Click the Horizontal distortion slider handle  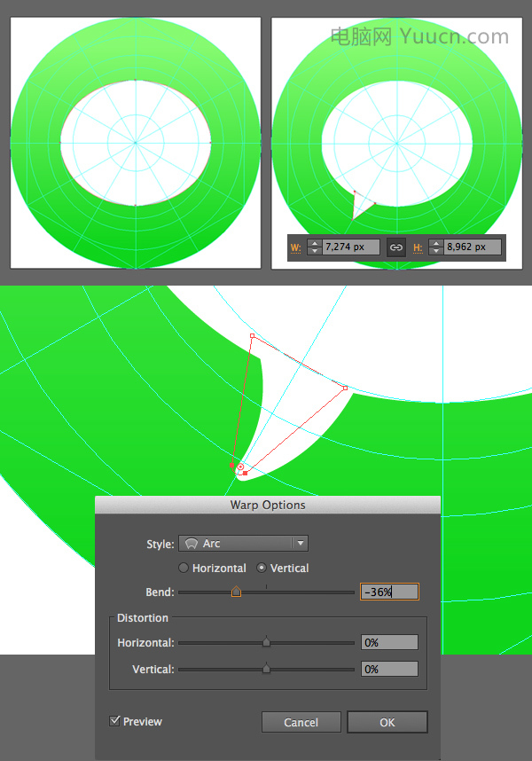coord(266,642)
